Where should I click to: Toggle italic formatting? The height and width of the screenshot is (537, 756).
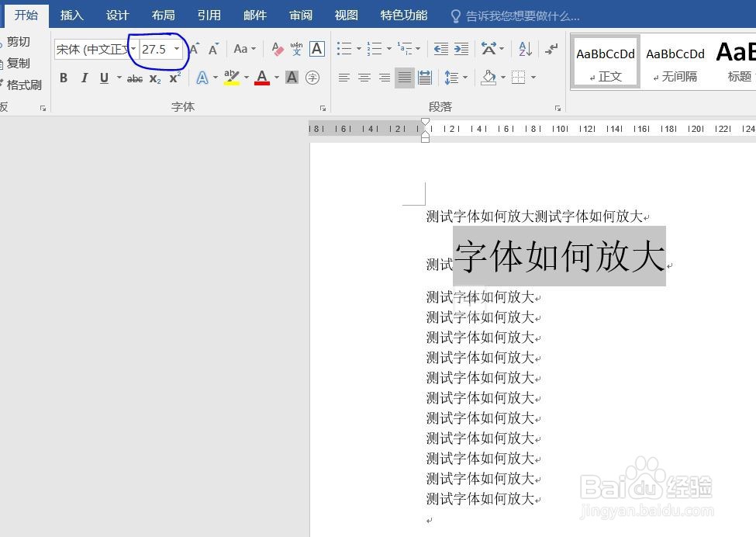(x=85, y=77)
